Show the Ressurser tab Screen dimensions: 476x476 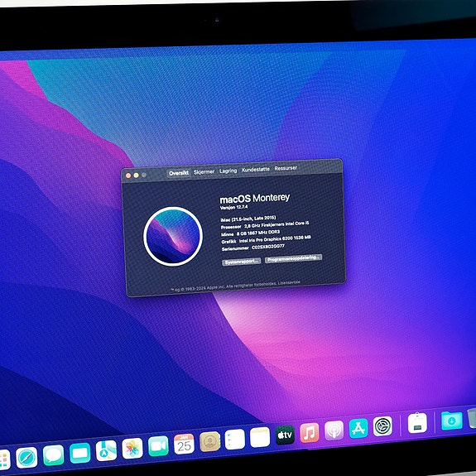click(x=286, y=168)
